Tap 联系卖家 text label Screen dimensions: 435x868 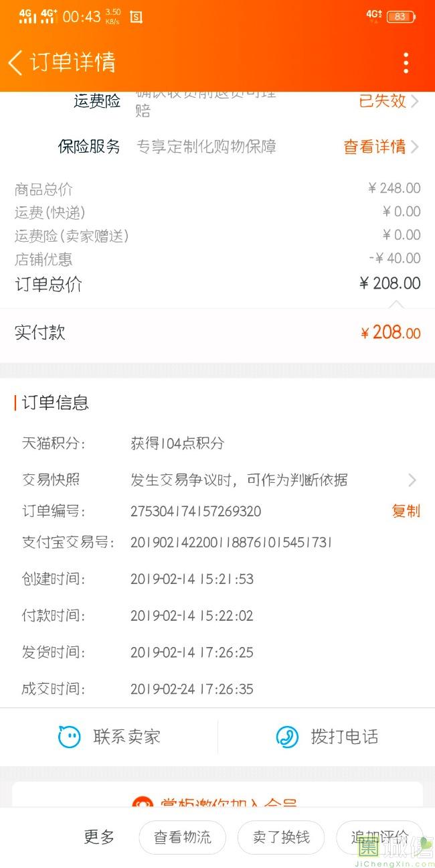coord(127,737)
